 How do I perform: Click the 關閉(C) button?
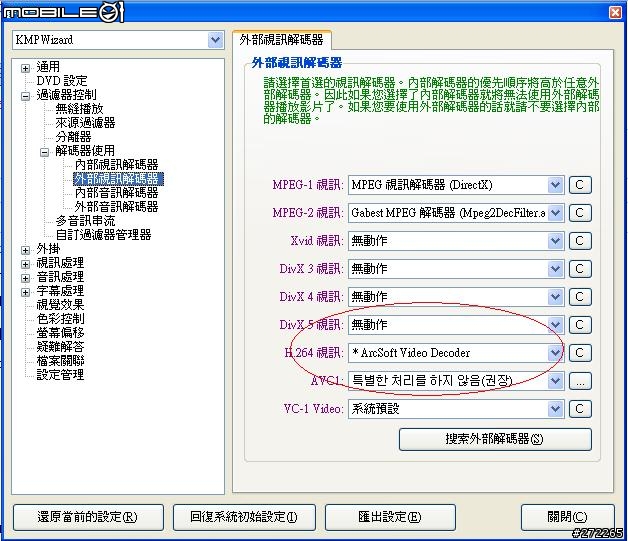coord(568,517)
